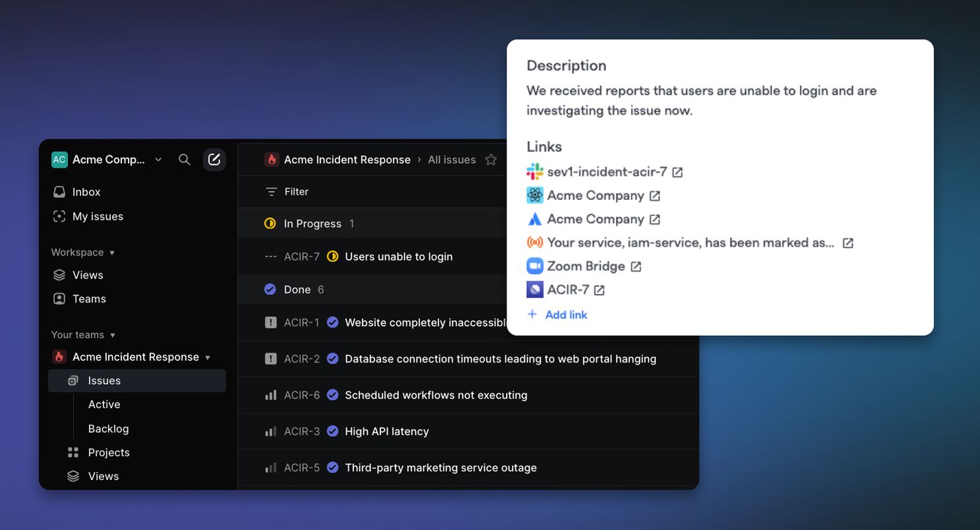
Task: Click the urgent priority icon on ACIR-2
Action: [x=270, y=359]
